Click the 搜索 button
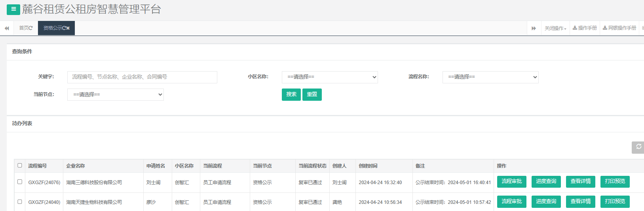 [x=291, y=94]
